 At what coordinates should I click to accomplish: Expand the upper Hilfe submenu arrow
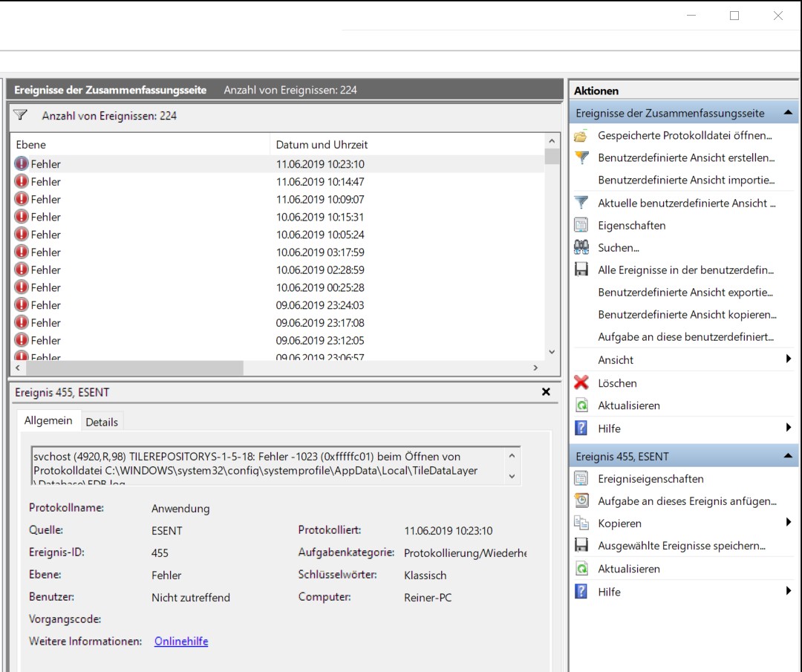tap(788, 428)
